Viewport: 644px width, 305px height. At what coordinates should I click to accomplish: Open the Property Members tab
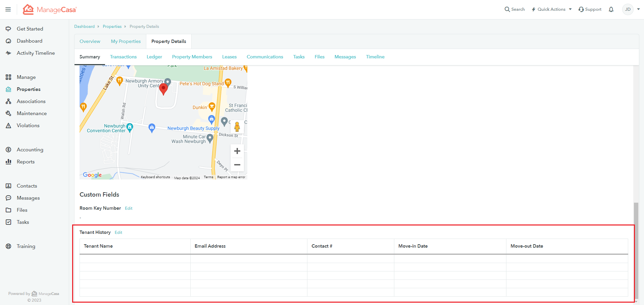(192, 57)
